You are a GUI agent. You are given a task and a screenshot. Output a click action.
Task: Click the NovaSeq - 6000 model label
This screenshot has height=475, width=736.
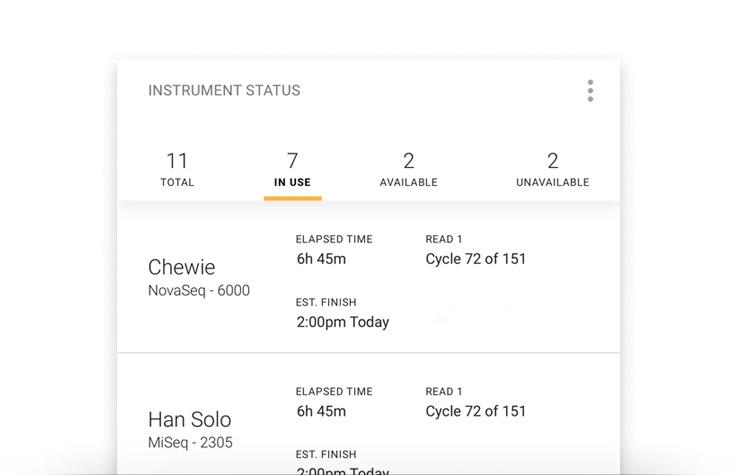click(x=199, y=291)
